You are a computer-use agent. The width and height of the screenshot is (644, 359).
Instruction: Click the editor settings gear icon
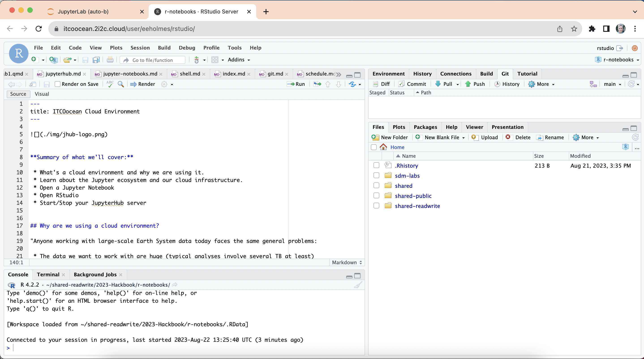pyautogui.click(x=164, y=84)
